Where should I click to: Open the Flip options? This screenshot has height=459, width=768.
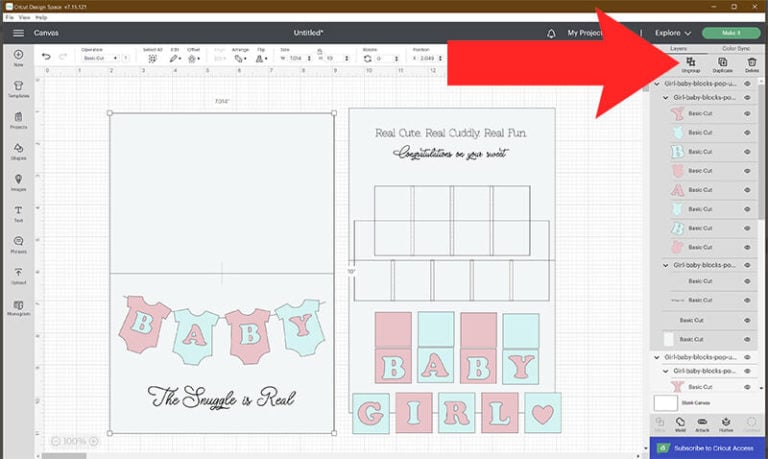[260, 58]
